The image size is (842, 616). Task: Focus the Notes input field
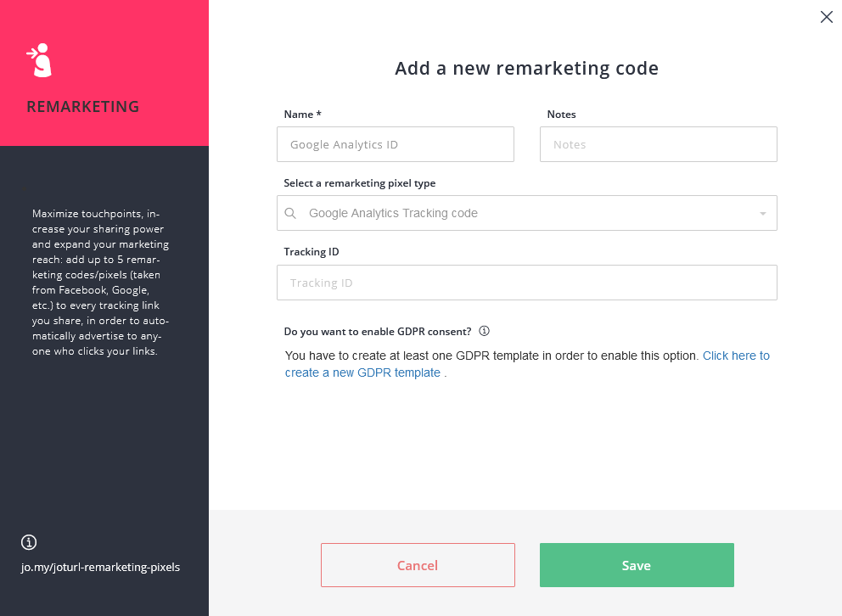[659, 144]
